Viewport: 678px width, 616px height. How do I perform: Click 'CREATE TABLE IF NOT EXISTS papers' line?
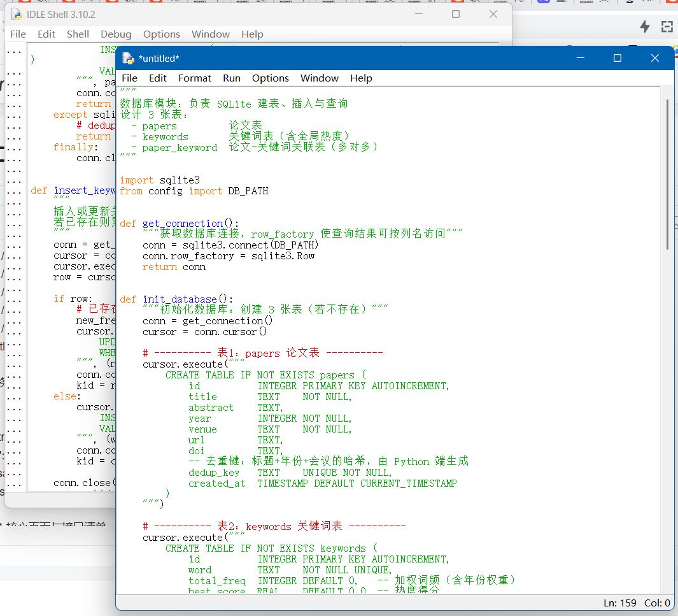265,375
